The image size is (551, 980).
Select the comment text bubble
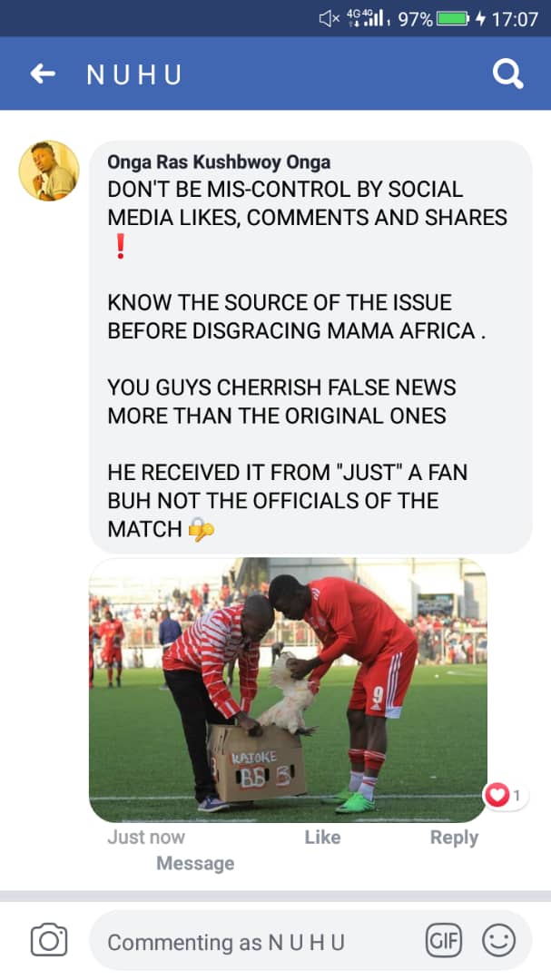tap(310, 347)
